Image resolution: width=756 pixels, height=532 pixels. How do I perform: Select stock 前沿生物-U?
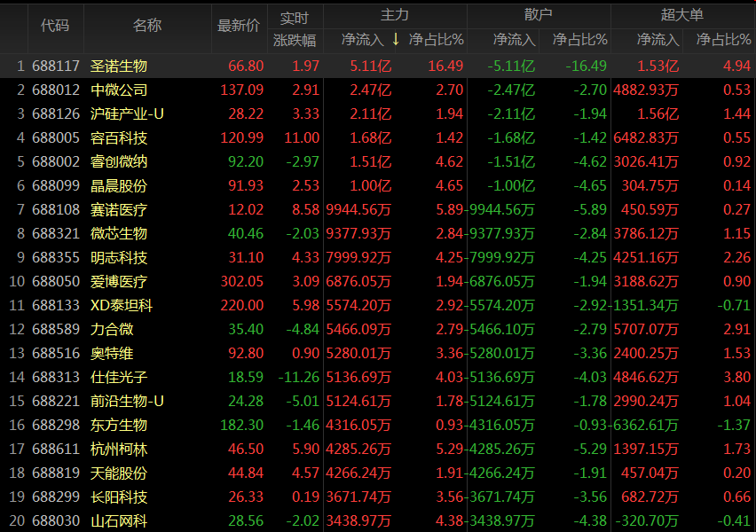click(127, 402)
